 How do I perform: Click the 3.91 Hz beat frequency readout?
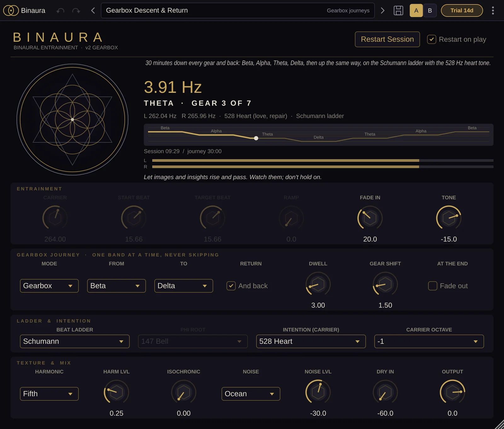pos(173,87)
